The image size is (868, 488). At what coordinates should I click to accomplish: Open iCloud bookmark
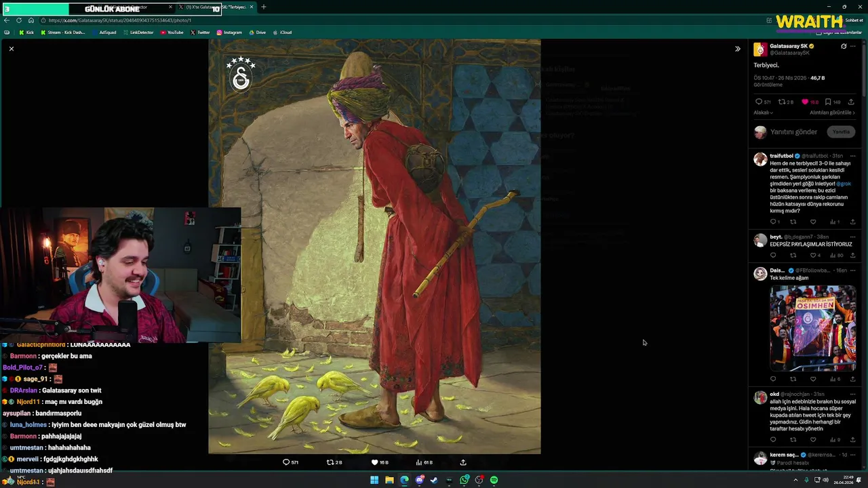(282, 33)
